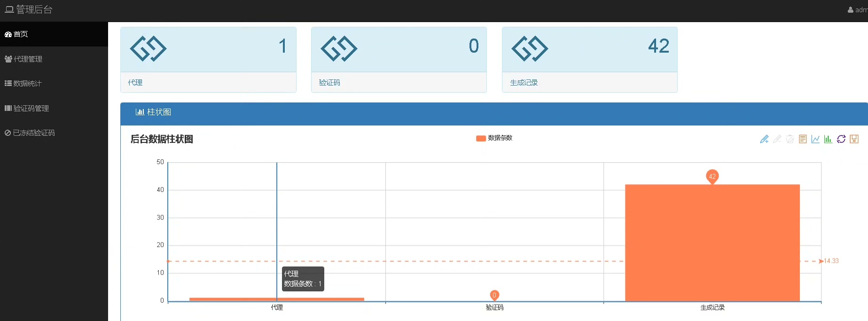
Task: Click the y-axis value 30
Action: [160, 218]
